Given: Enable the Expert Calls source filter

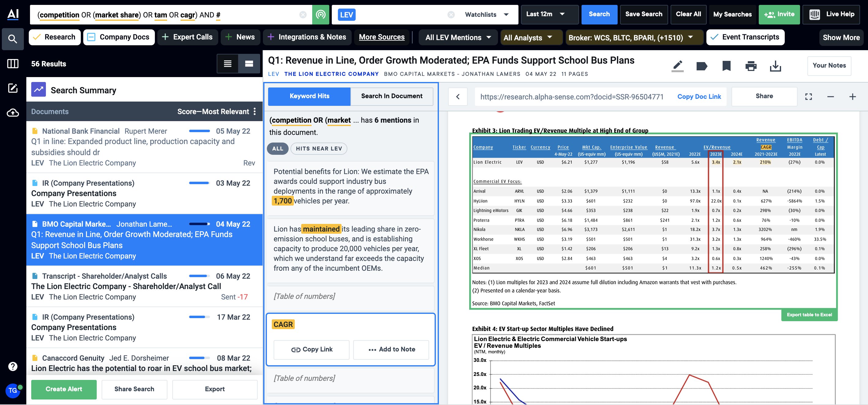Looking at the screenshot, I should [x=188, y=37].
